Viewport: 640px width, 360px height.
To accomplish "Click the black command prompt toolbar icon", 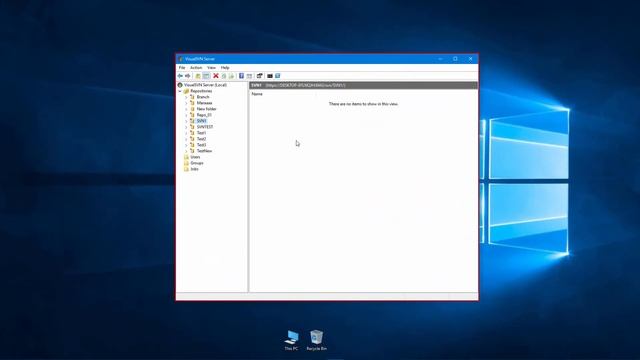I will coord(270,76).
